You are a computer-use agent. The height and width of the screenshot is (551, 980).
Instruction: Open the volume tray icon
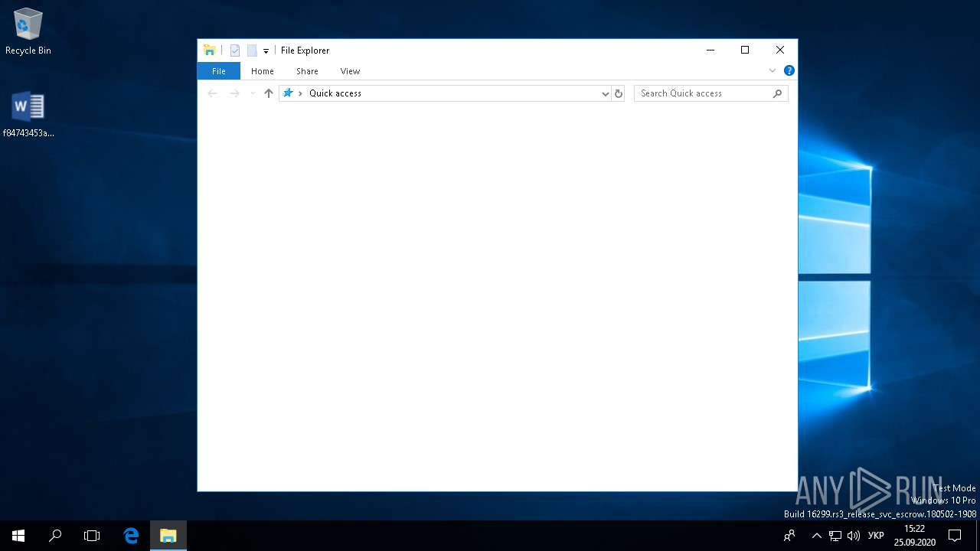[853, 536]
